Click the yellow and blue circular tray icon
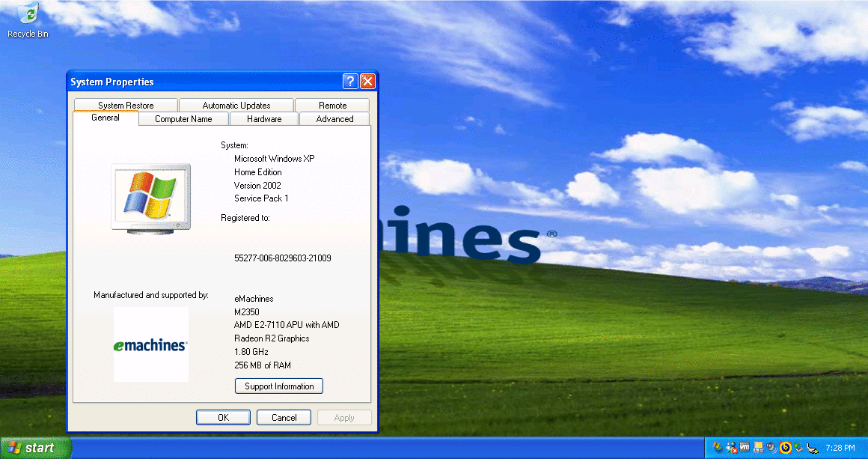 coord(786,448)
